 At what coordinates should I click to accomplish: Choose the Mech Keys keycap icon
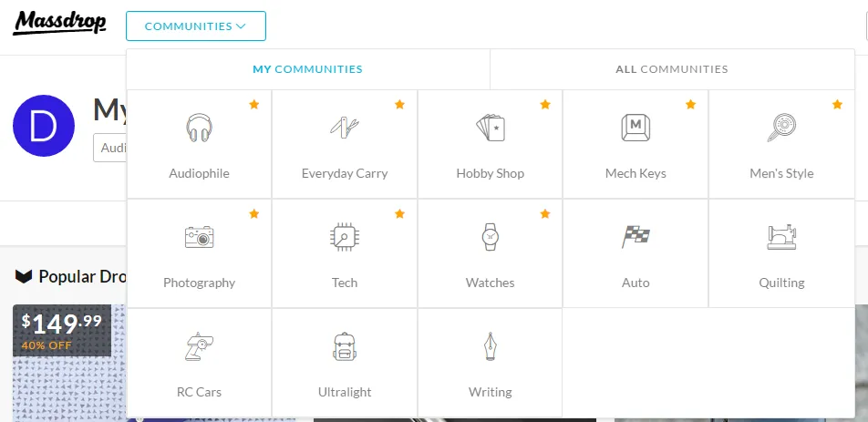(635, 128)
